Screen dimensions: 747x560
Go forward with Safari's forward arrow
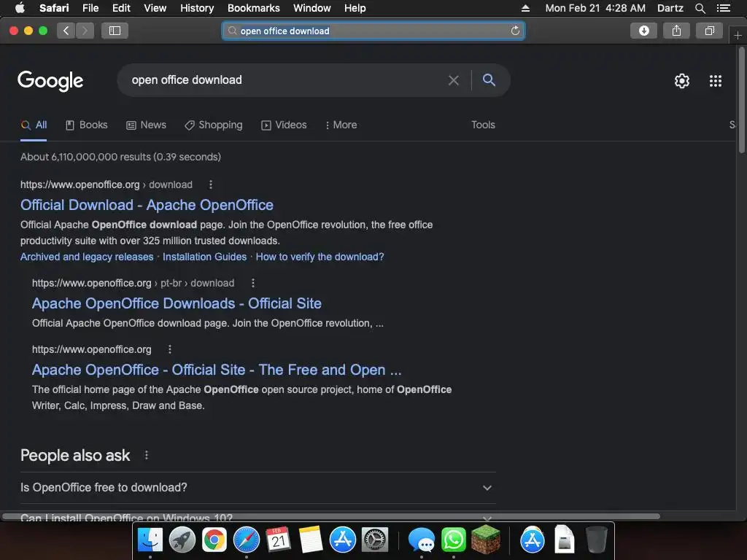[x=85, y=31]
